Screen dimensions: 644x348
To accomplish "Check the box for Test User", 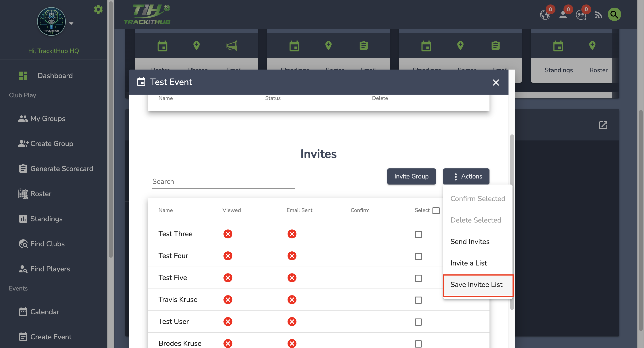I will point(418,322).
